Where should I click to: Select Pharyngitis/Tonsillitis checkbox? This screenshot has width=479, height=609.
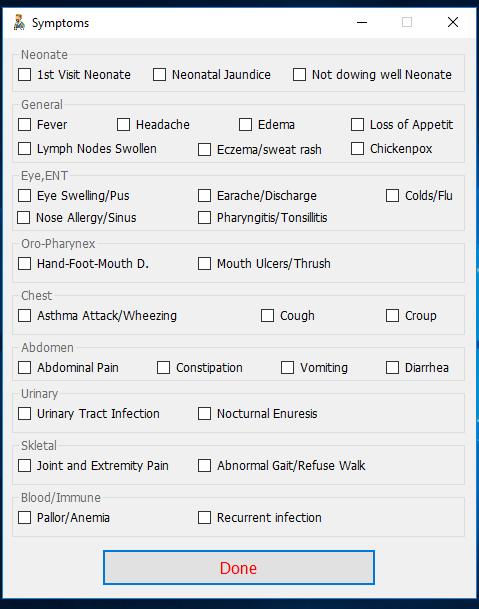tap(204, 218)
